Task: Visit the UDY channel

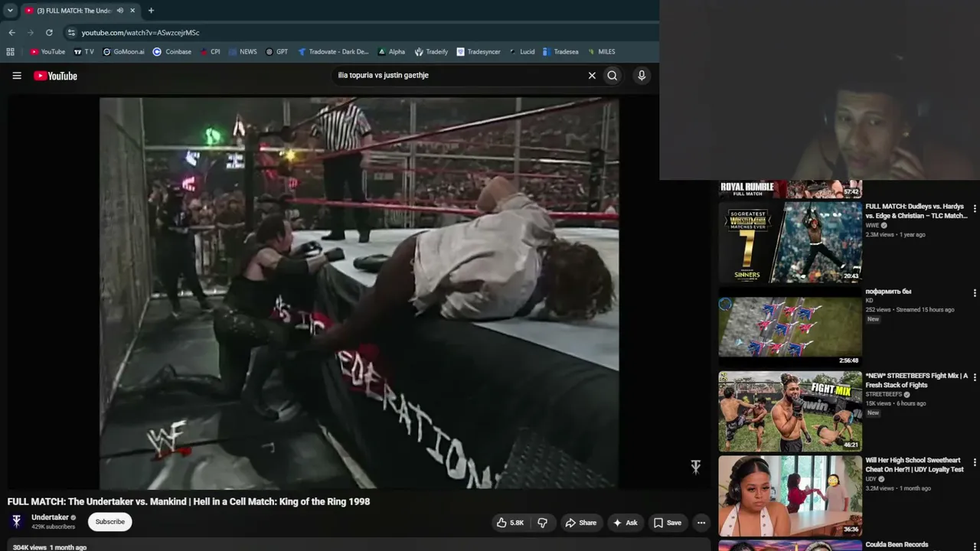Action: 872,479
